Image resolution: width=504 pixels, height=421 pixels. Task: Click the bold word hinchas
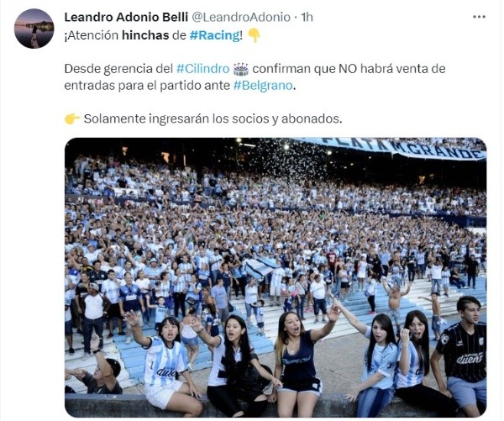[145, 35]
